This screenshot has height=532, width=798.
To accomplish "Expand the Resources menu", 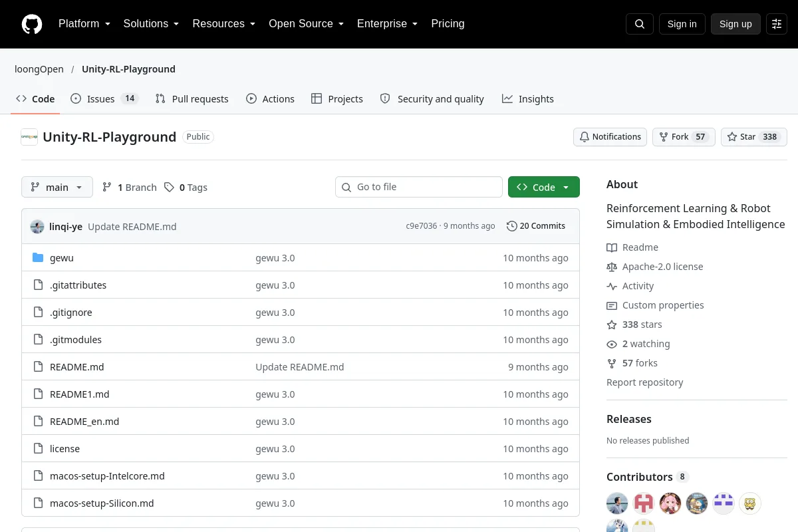I will 224,24.
